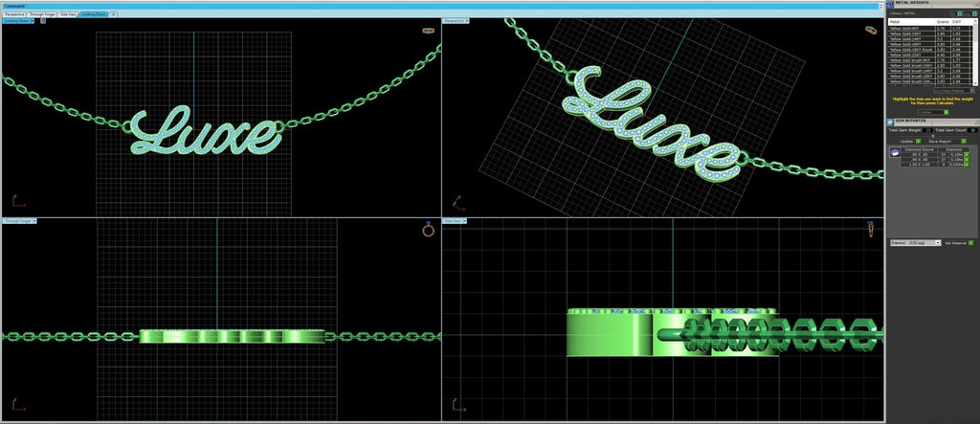
Task: Click ring icon in Looking Down viewport
Action: (x=429, y=31)
